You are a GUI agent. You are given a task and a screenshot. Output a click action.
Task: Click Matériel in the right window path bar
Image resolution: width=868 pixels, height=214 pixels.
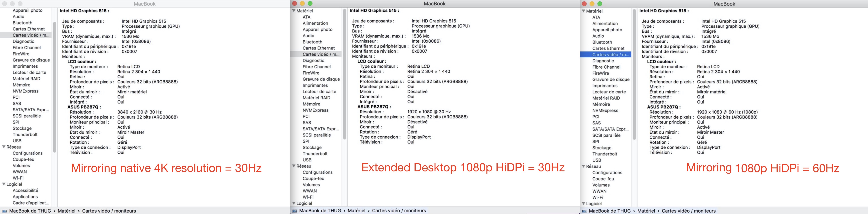click(646, 211)
